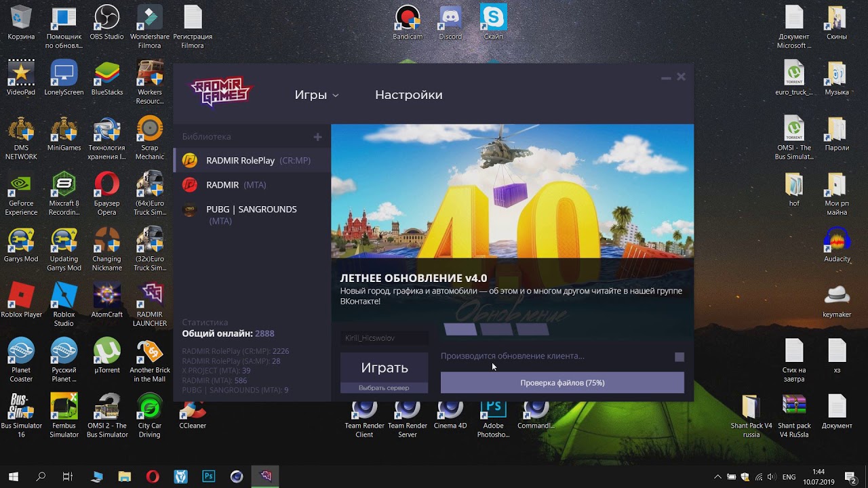
Task: Open AtomCraft desktop icon
Action: tap(107, 301)
